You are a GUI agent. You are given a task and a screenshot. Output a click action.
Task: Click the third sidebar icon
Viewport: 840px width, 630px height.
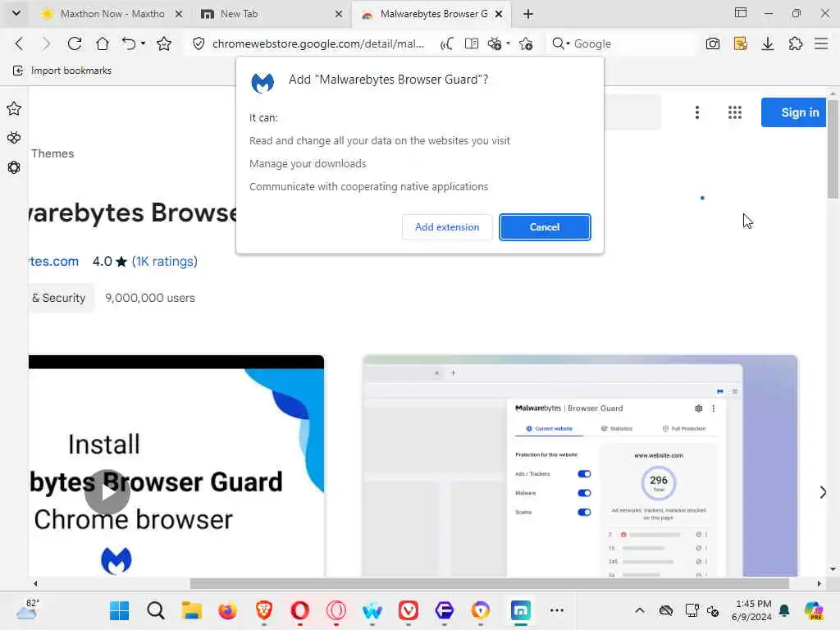click(14, 167)
